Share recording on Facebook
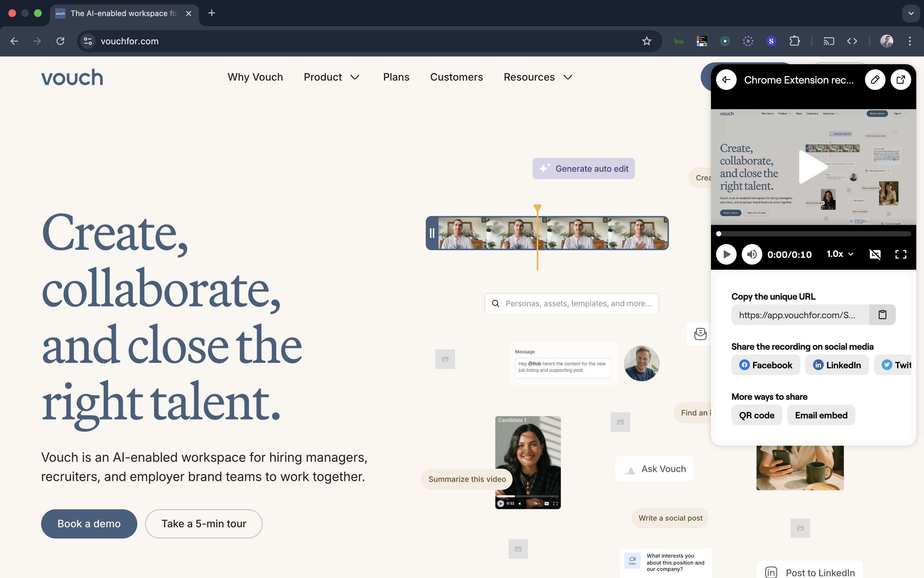Viewport: 924px width, 578px height. click(766, 365)
